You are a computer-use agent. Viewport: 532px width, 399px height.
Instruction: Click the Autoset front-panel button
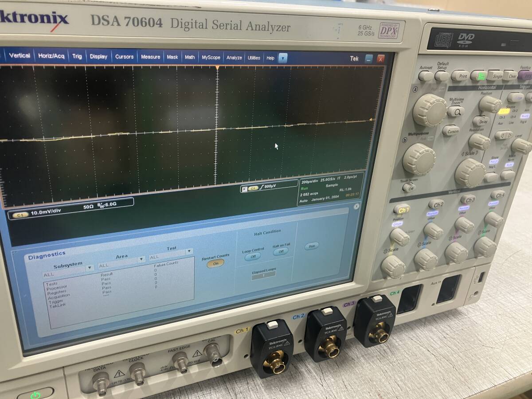tap(426, 75)
